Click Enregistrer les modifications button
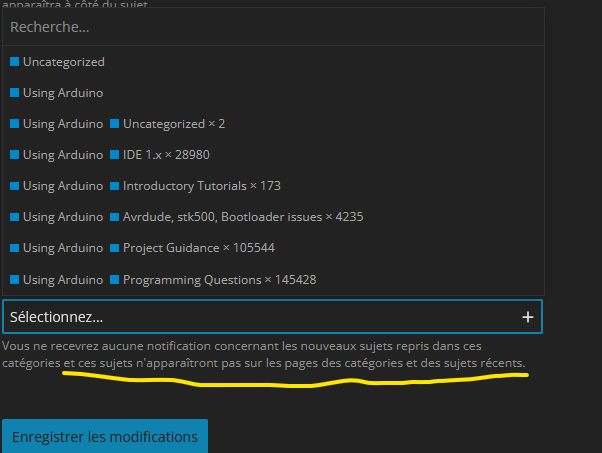Viewport: 602px width, 453px height. click(105, 436)
